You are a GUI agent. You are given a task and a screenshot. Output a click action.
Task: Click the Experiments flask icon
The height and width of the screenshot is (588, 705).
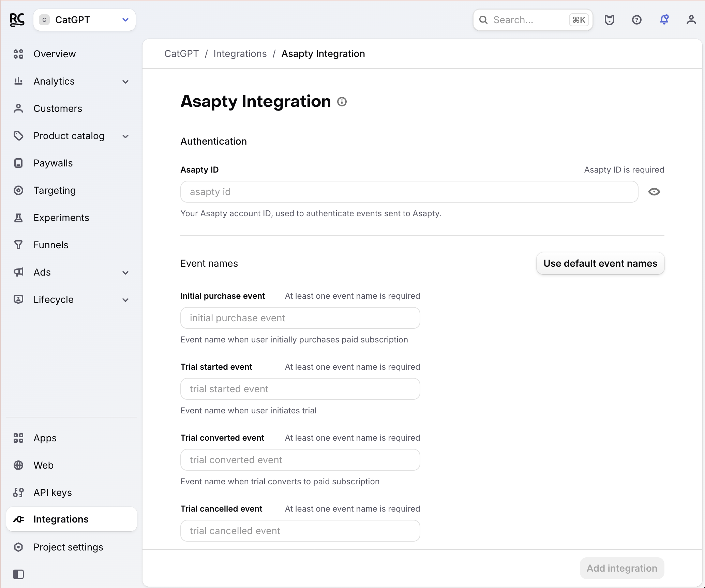18,218
